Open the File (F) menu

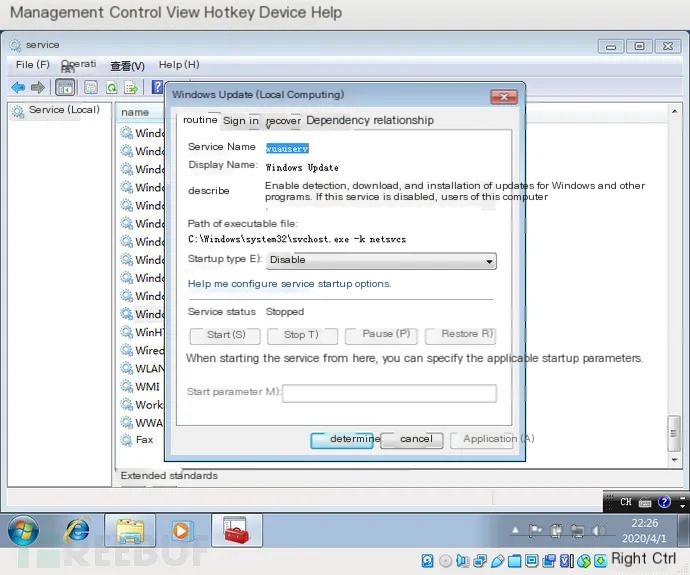(x=33, y=65)
